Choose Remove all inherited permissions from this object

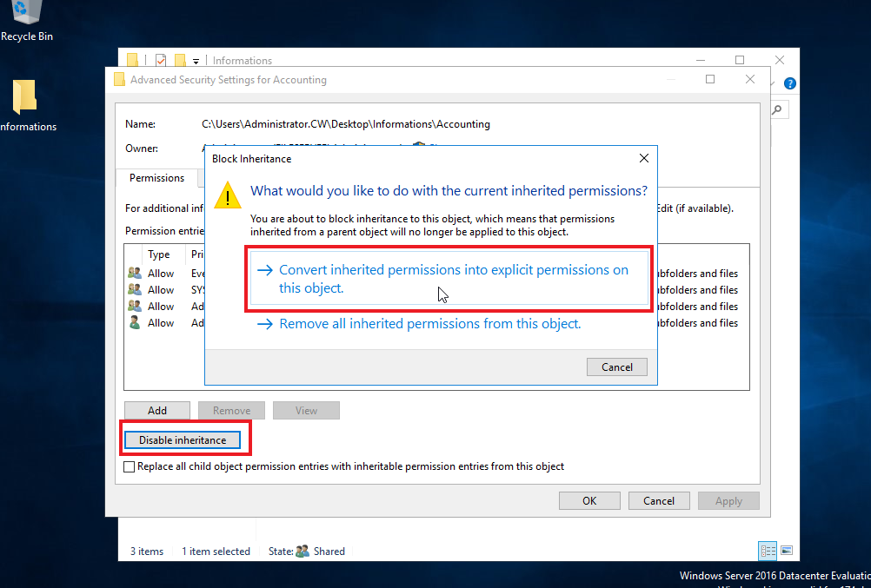pos(419,324)
